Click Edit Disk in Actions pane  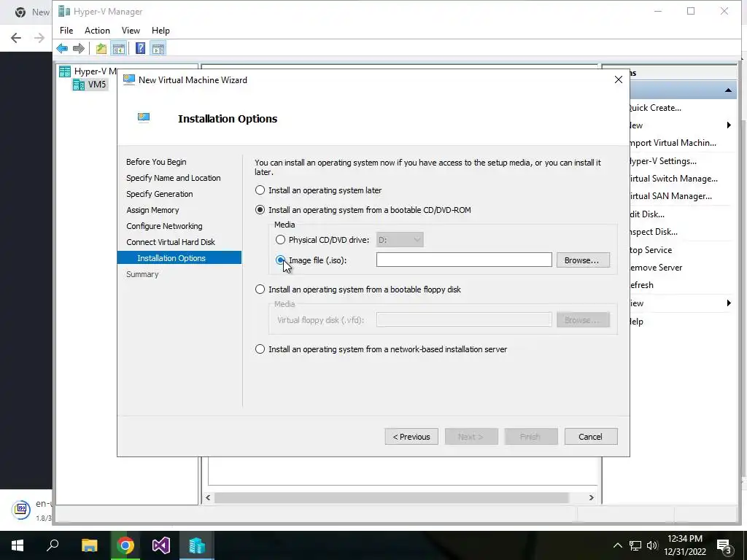click(647, 215)
